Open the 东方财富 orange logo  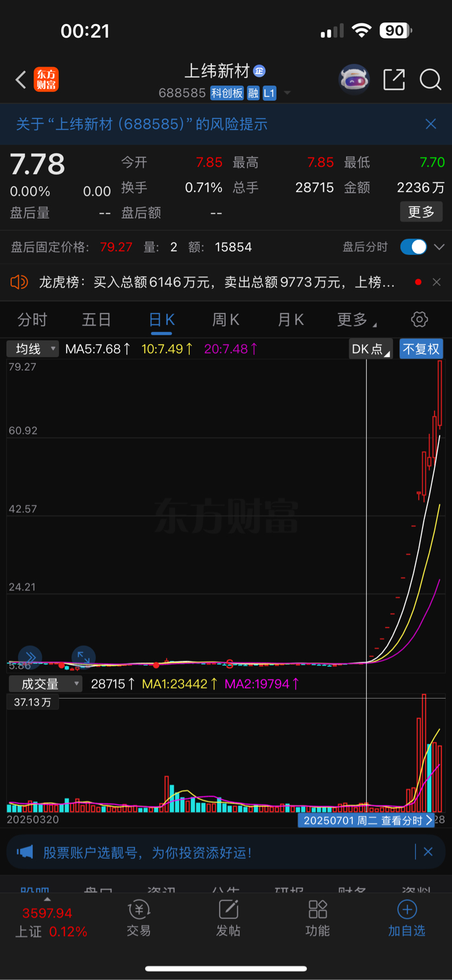pyautogui.click(x=46, y=79)
